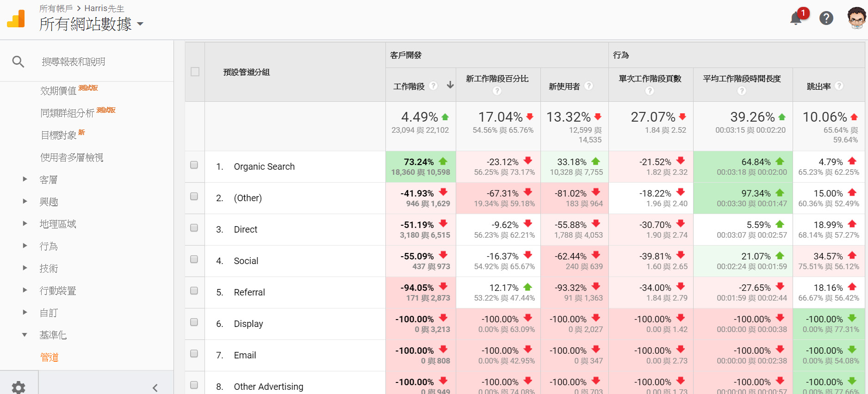Click the 搜尋報表和說明 search field
Screen dimensions: 868x394
(x=74, y=62)
